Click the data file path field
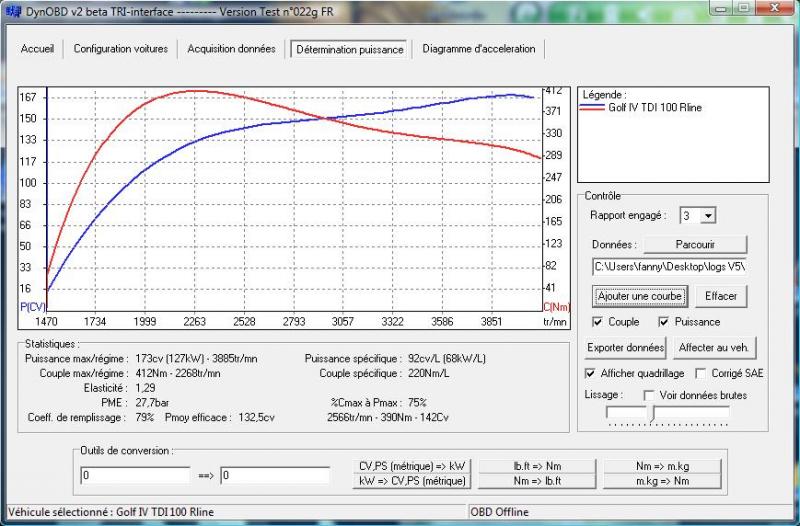The width and height of the screenshot is (800, 526). click(x=669, y=267)
